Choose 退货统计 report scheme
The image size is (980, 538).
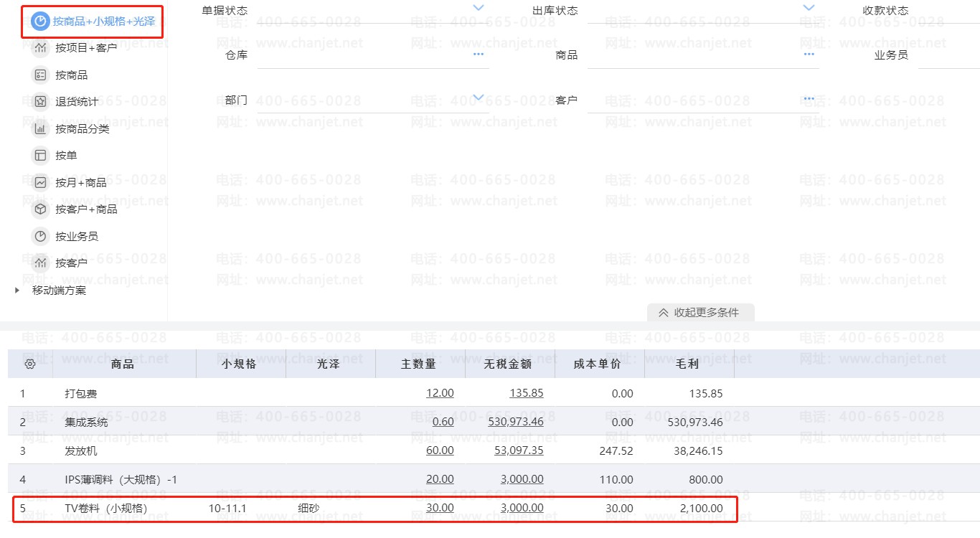point(77,101)
